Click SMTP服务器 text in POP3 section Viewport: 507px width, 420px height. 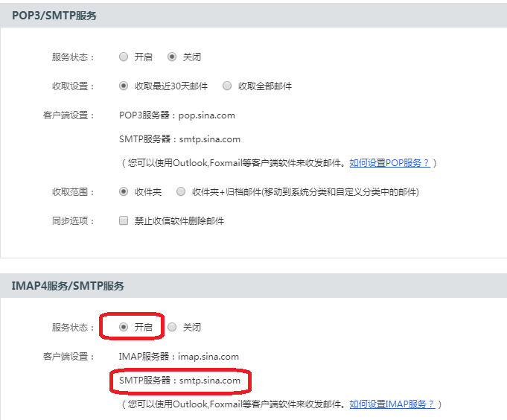tap(179, 139)
